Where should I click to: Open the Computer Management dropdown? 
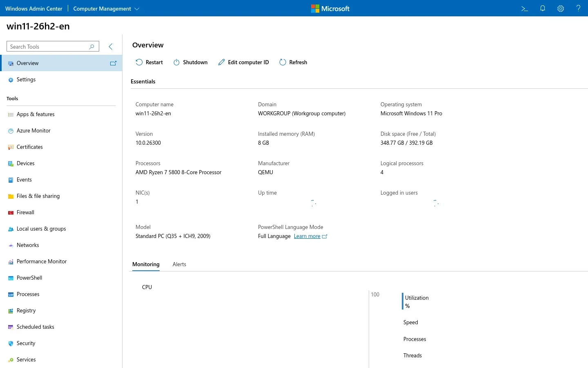(106, 9)
